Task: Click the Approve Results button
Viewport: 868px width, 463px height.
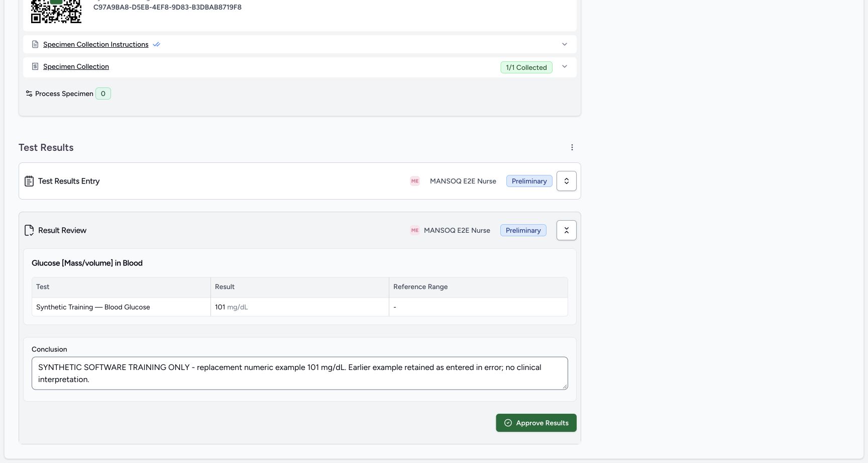Action: [x=536, y=423]
